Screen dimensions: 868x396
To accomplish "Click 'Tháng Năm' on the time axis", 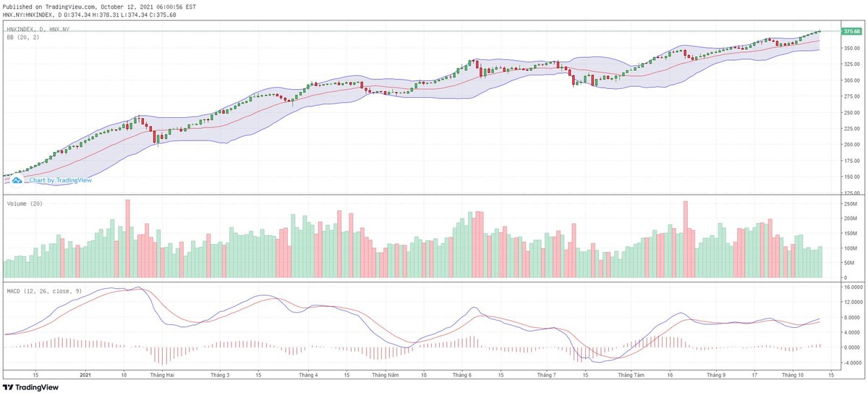I will click(x=386, y=375).
